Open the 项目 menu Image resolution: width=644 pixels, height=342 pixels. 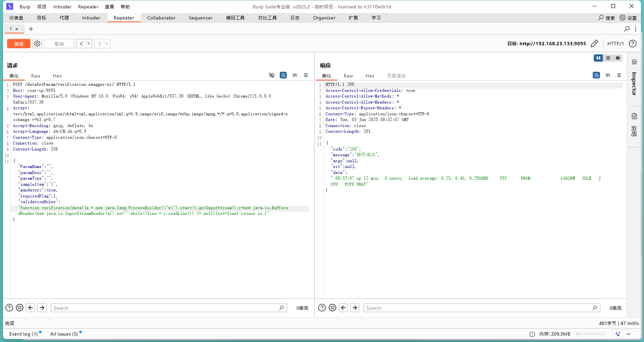42,7
